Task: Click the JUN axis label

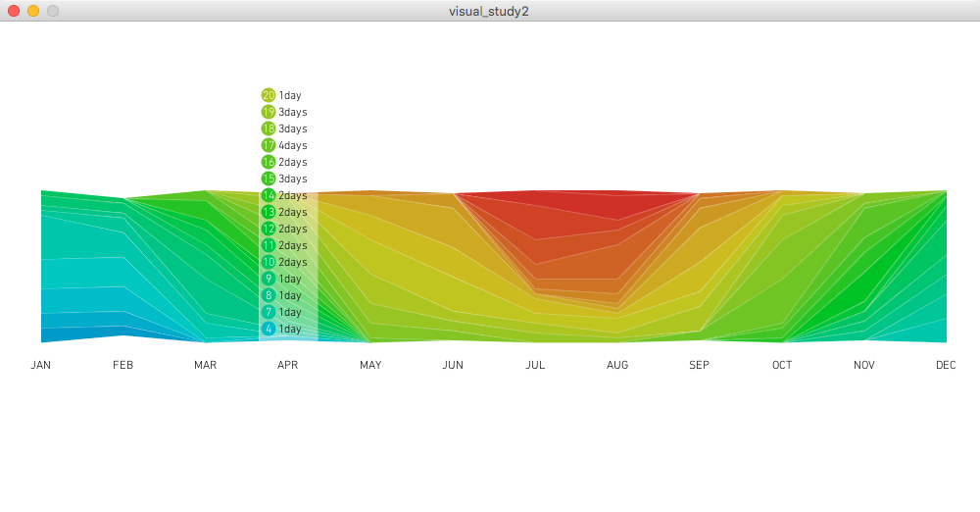Action: tap(453, 365)
